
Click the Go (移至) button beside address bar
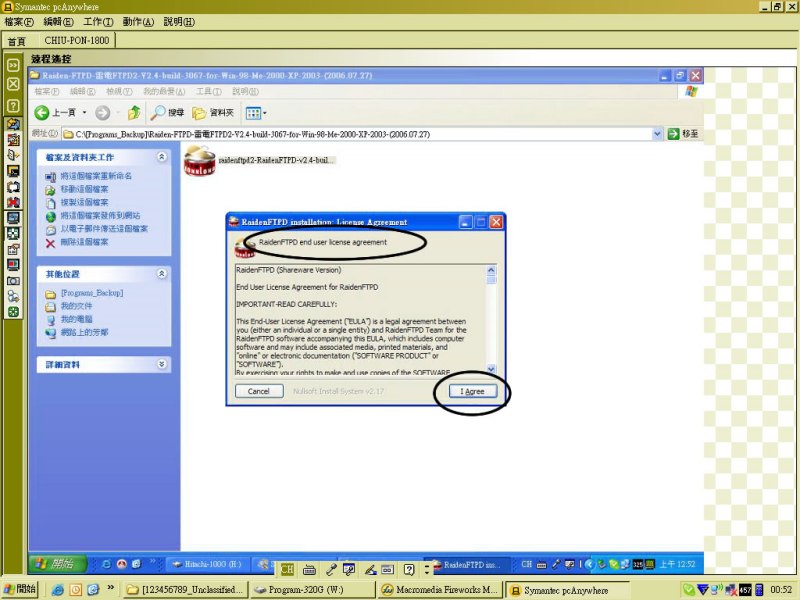(x=683, y=134)
